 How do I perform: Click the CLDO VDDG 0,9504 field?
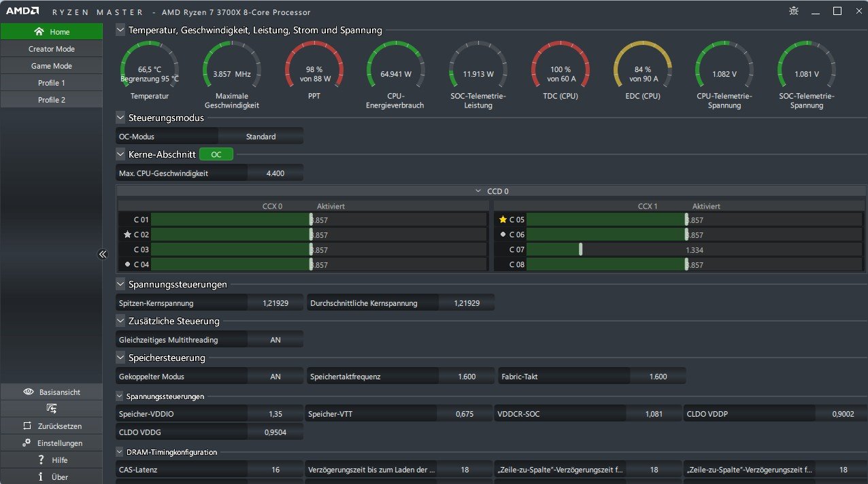276,432
